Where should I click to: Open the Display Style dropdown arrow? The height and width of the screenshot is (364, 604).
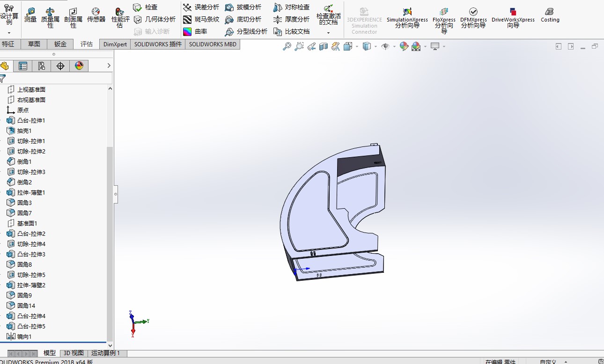[376, 46]
